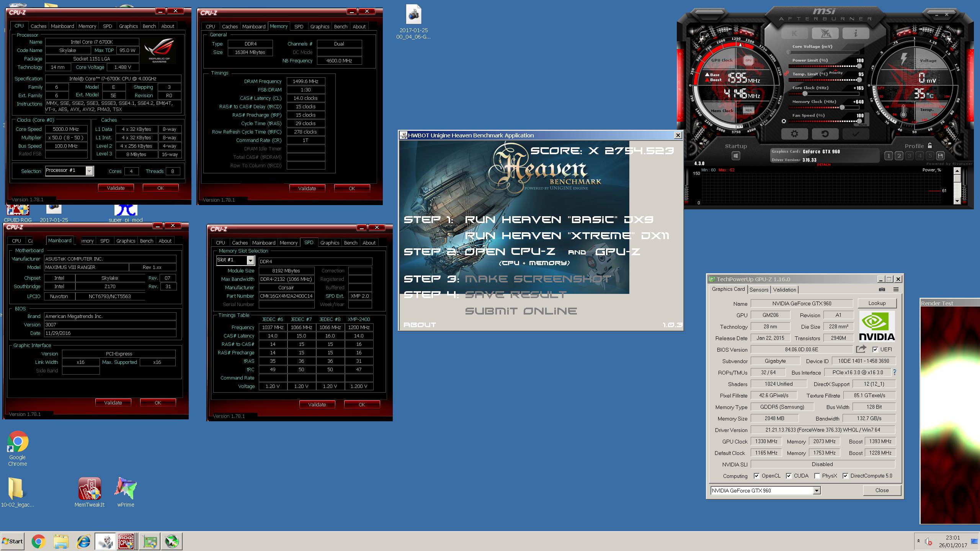
Task: Open the 2017-01-25 screenshot file on desktop
Action: (413, 22)
